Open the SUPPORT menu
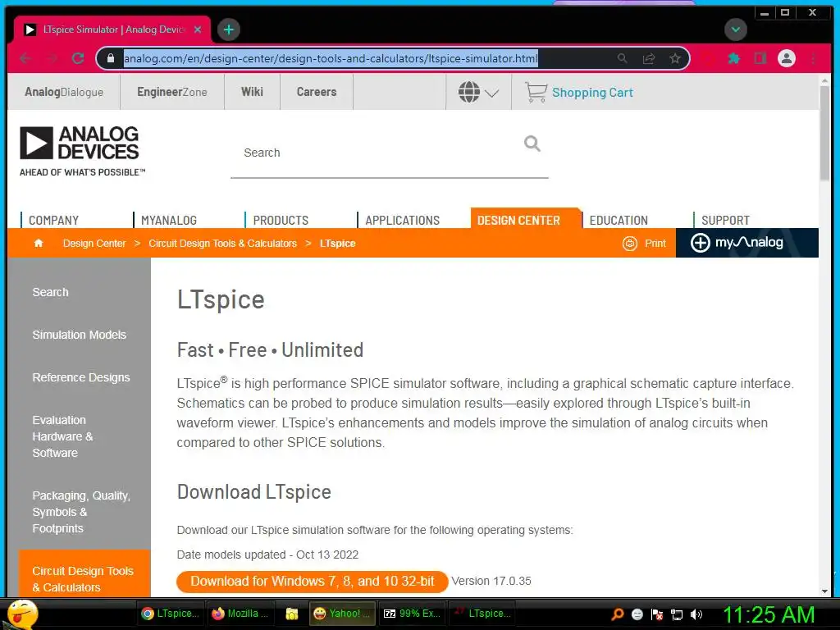This screenshot has height=630, width=840. tap(725, 220)
